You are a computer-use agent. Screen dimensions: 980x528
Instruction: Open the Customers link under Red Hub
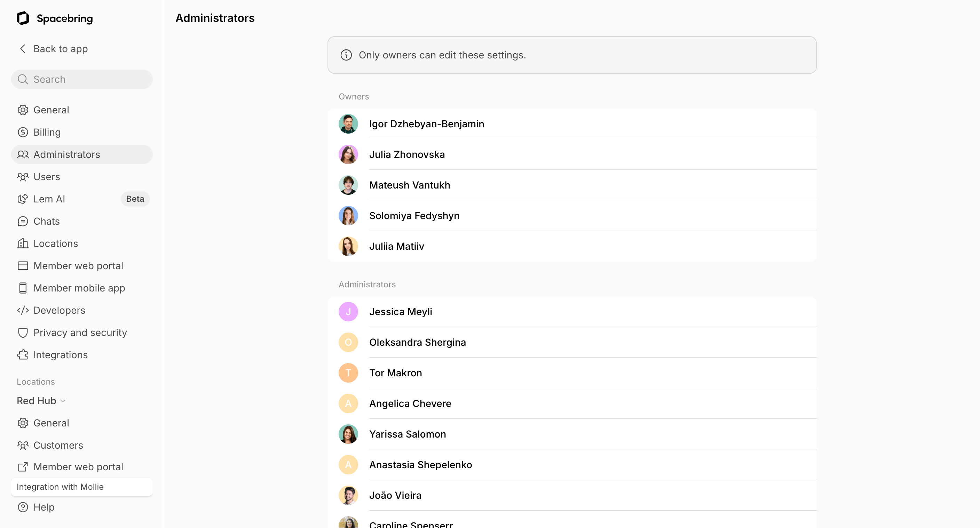(82, 445)
